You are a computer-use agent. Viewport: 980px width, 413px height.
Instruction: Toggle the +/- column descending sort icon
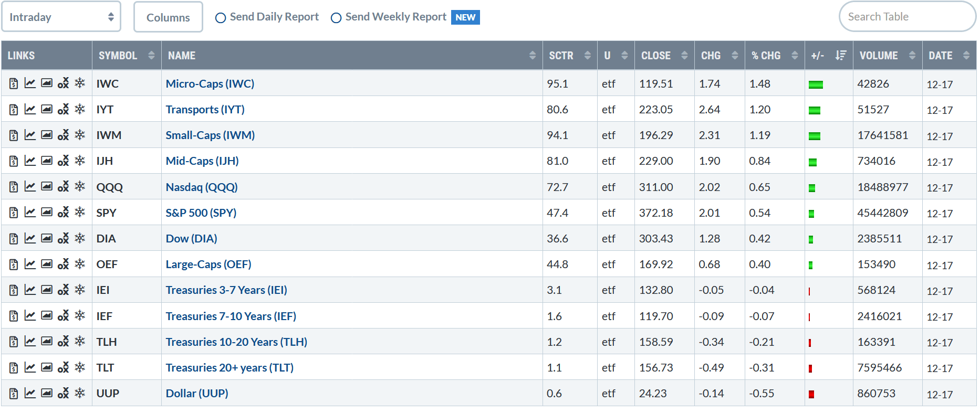point(841,55)
